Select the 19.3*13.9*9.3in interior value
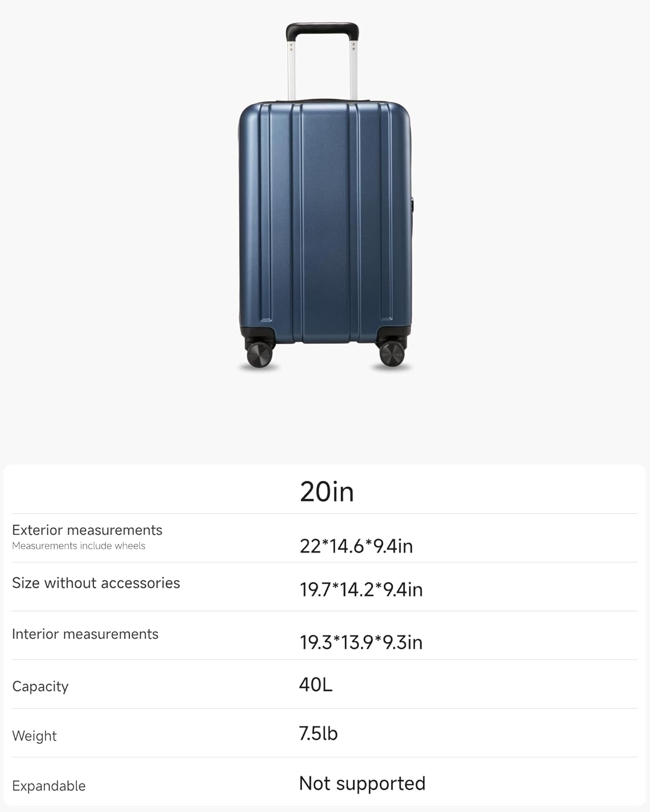Screen dimensions: 650x812 coord(361,642)
